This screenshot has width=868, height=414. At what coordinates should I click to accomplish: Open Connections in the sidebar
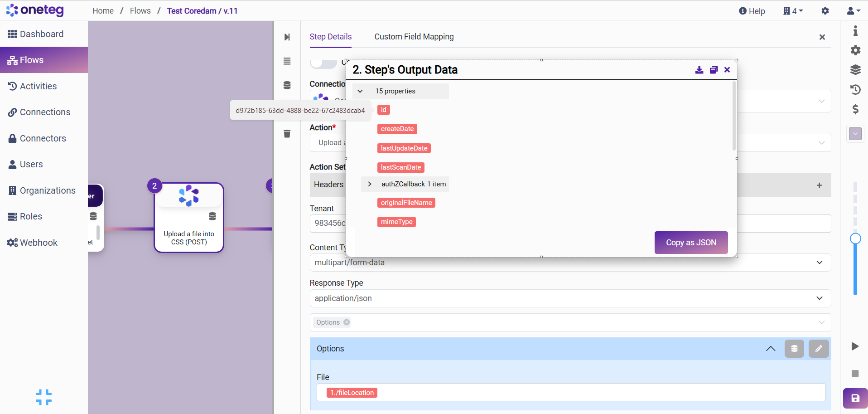(45, 112)
